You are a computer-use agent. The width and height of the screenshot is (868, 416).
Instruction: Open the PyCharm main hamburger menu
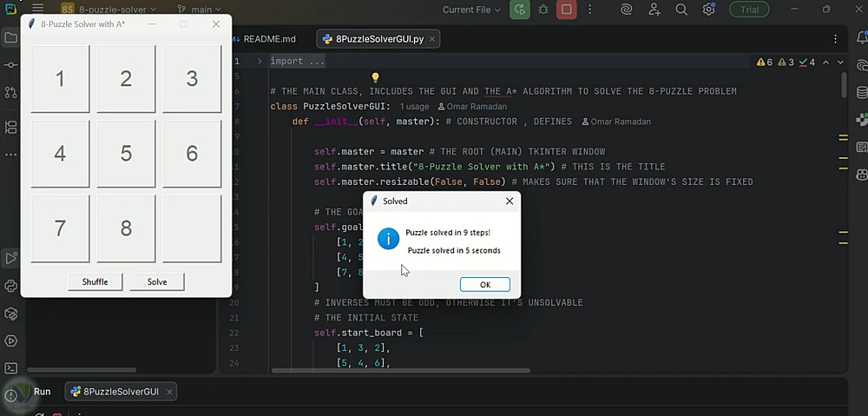[37, 9]
